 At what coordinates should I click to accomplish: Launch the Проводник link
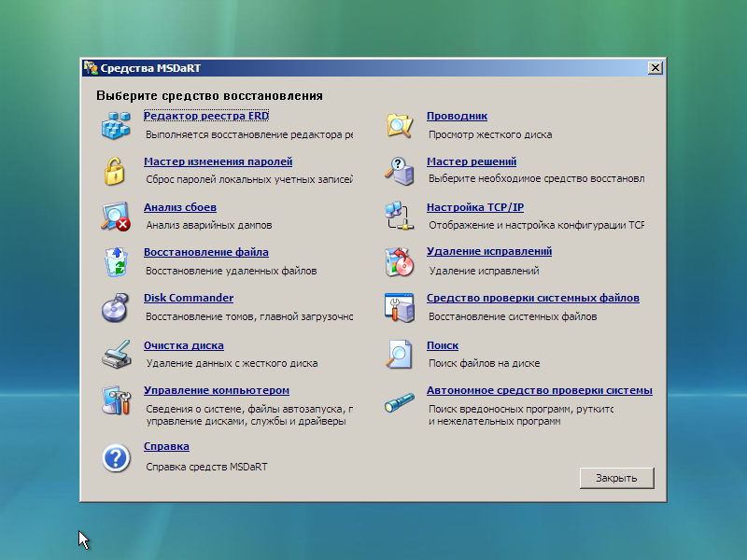(457, 116)
